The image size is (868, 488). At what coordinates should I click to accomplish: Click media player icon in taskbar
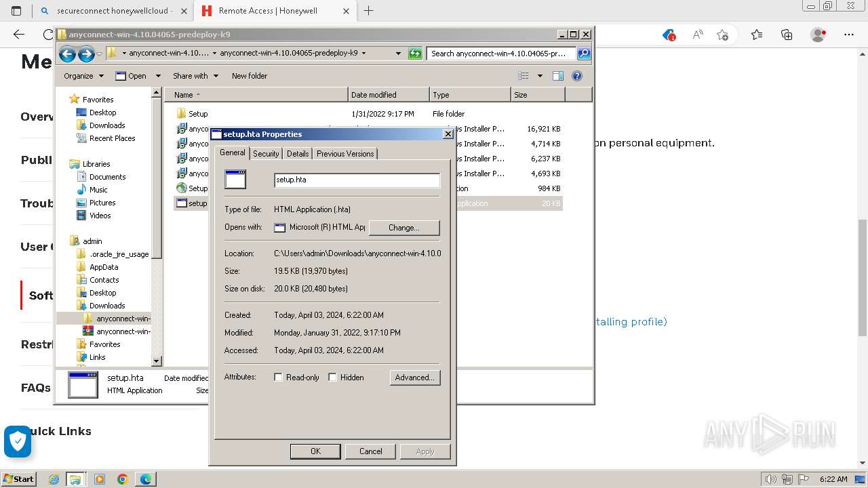point(100,479)
